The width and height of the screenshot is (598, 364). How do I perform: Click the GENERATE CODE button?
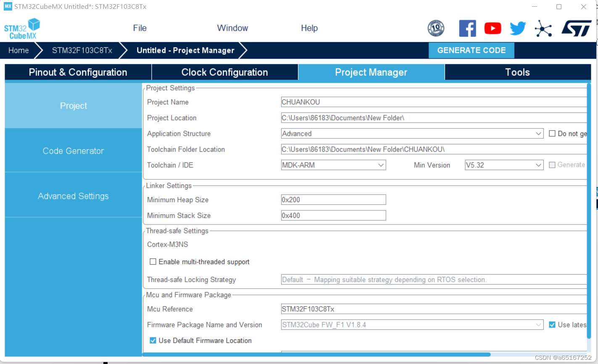[x=472, y=50]
